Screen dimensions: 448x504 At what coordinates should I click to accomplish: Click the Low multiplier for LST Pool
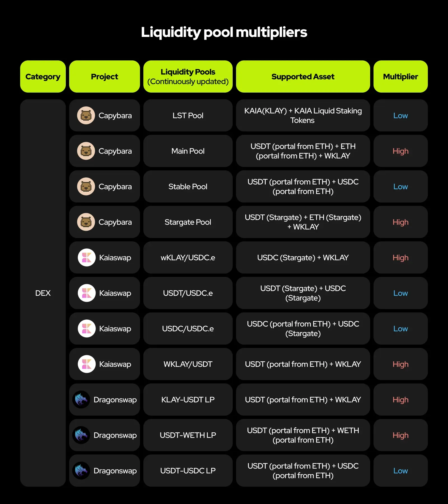pos(400,116)
